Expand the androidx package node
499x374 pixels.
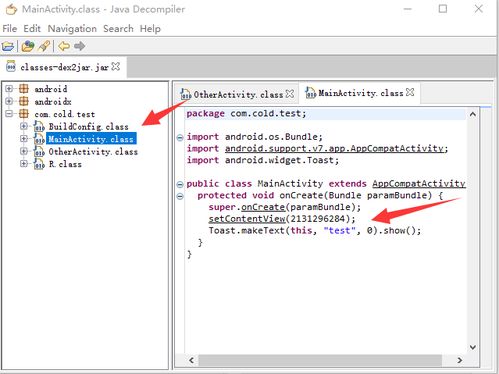9,101
